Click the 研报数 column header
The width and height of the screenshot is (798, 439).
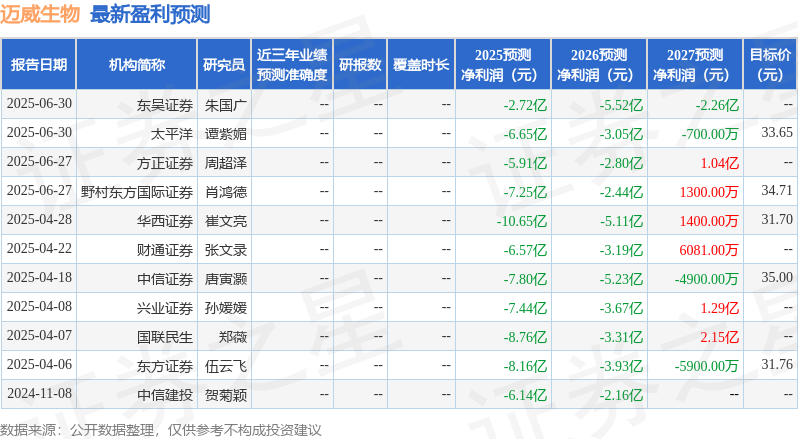point(360,65)
